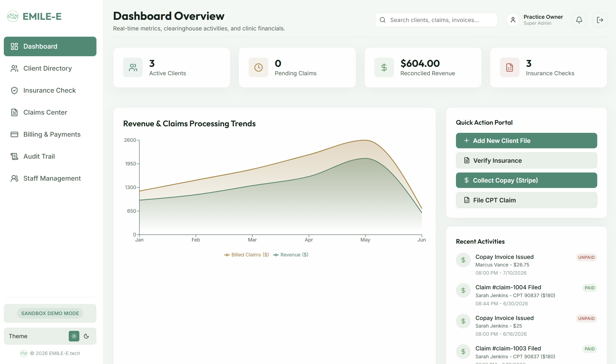Go to Client Directory

click(x=50, y=68)
